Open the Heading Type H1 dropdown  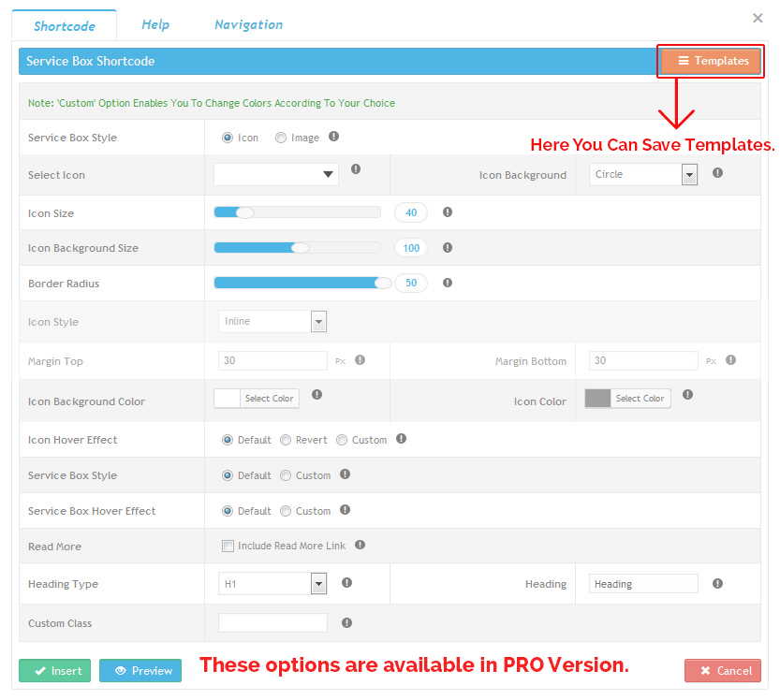pyautogui.click(x=272, y=584)
